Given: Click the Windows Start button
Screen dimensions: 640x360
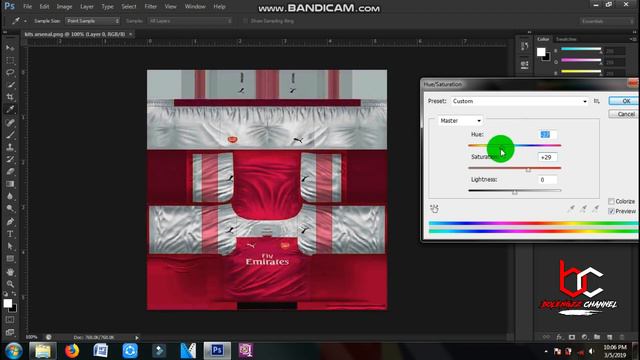Looking at the screenshot, I should point(14,351).
